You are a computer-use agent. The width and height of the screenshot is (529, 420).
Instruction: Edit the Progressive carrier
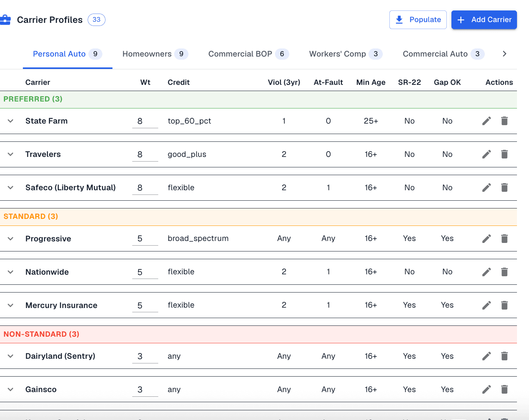coord(486,239)
